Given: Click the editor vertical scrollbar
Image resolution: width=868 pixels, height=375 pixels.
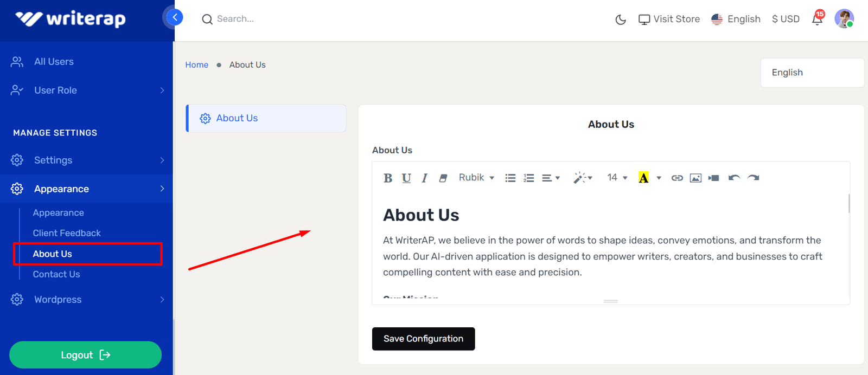Looking at the screenshot, I should pyautogui.click(x=849, y=204).
